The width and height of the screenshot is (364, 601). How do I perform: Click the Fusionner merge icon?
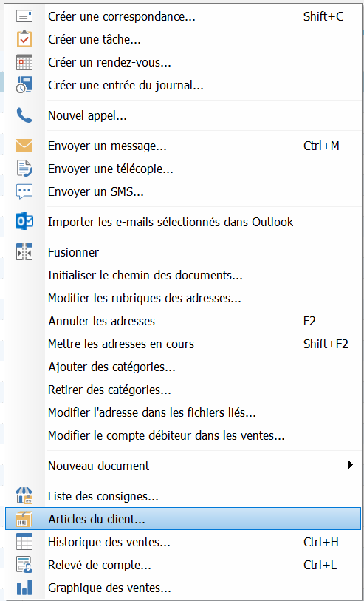point(24,252)
